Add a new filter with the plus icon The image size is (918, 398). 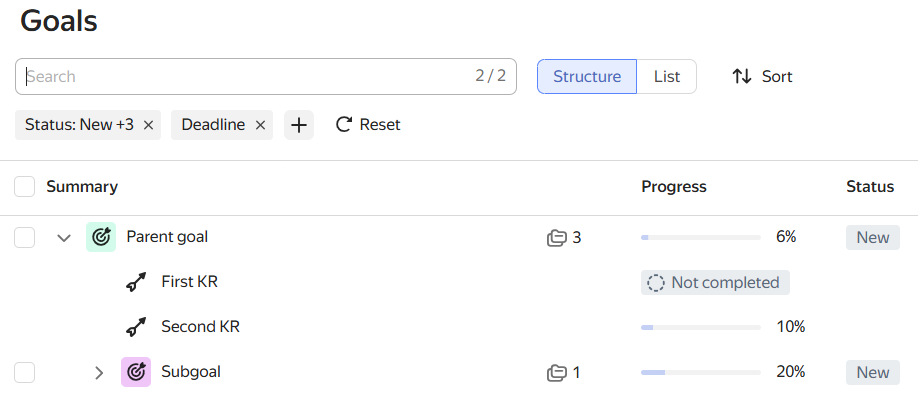coord(299,125)
